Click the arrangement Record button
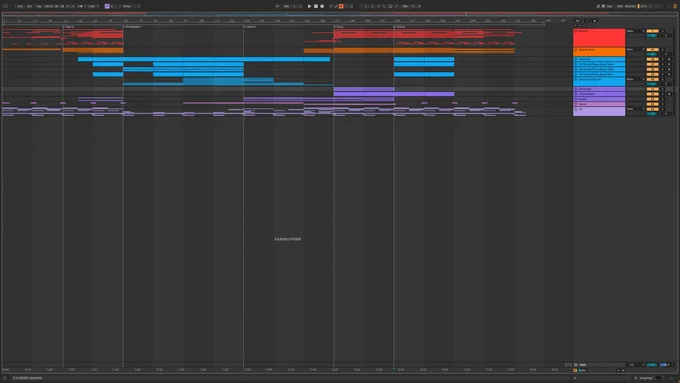 click(322, 6)
